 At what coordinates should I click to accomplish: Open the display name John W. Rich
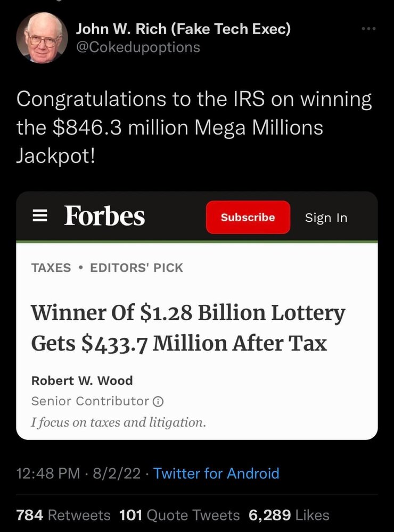click(184, 29)
